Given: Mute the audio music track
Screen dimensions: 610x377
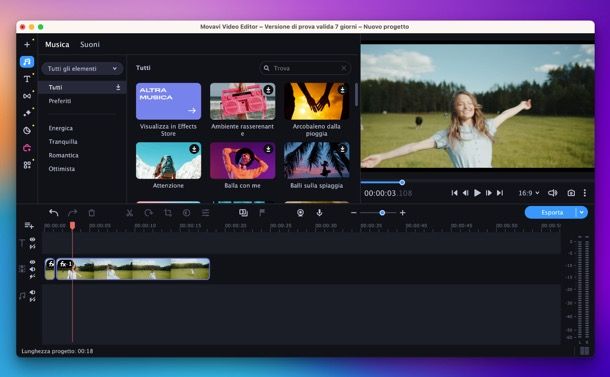Looking at the screenshot, I should coord(33,292).
